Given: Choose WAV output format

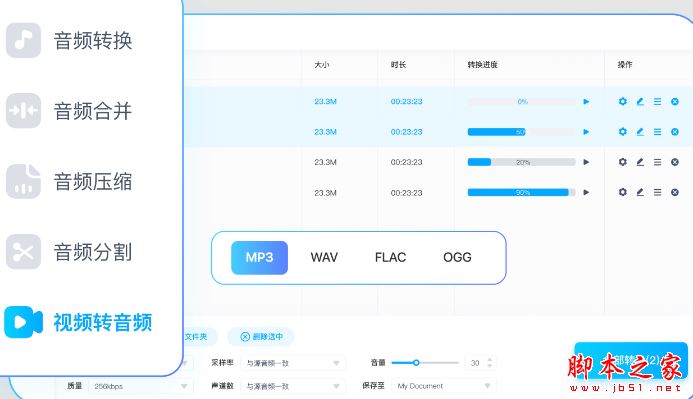Looking at the screenshot, I should coord(324,258).
